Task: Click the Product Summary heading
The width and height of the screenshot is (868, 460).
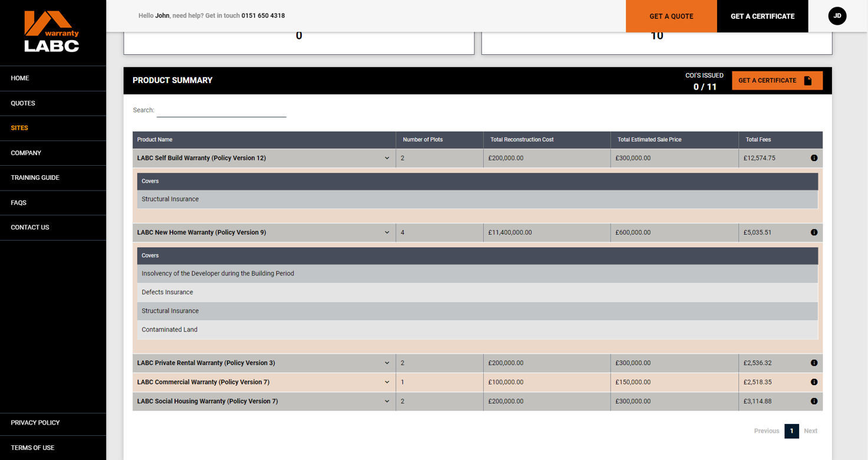Action: click(172, 81)
